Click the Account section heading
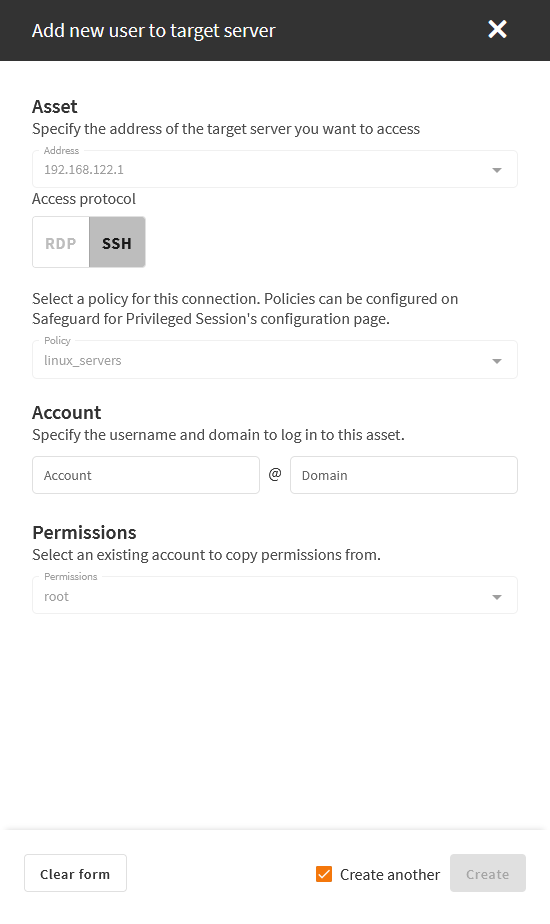Screen dimensions: 550x924 (67, 412)
